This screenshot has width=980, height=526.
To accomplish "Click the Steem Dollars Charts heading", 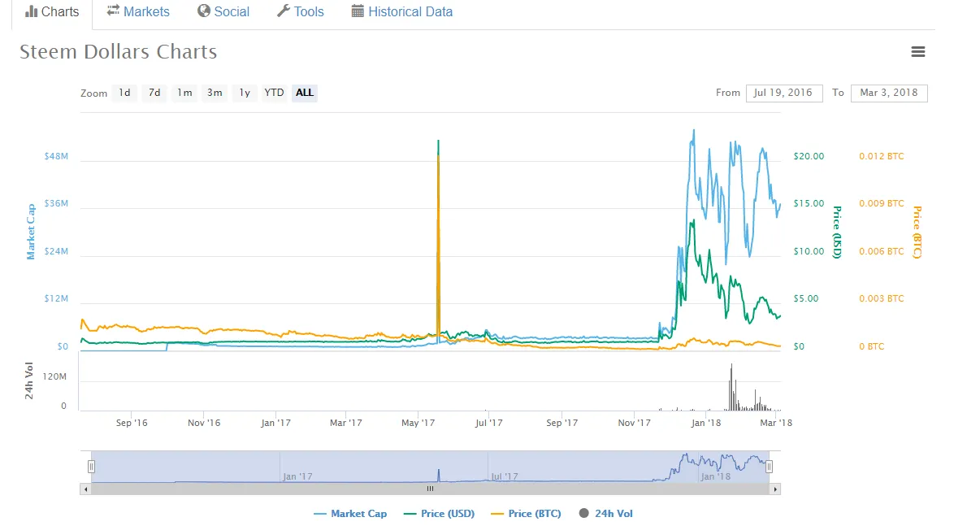I will click(x=119, y=52).
